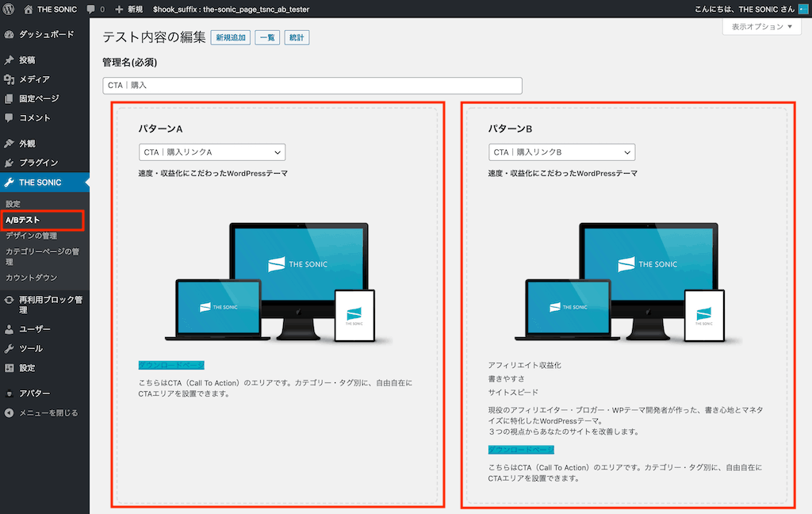This screenshot has height=514, width=812.
Task: Open パターンA CTA dropdown
Action: click(x=212, y=152)
